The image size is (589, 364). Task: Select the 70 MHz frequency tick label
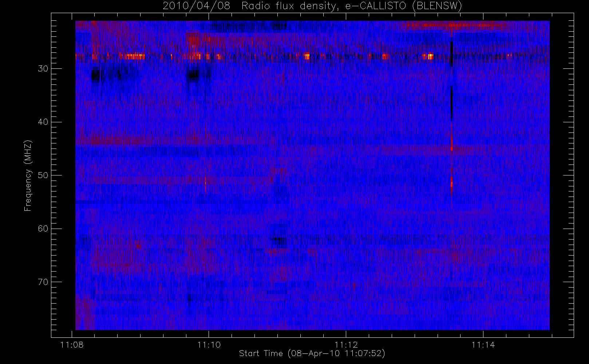point(43,282)
